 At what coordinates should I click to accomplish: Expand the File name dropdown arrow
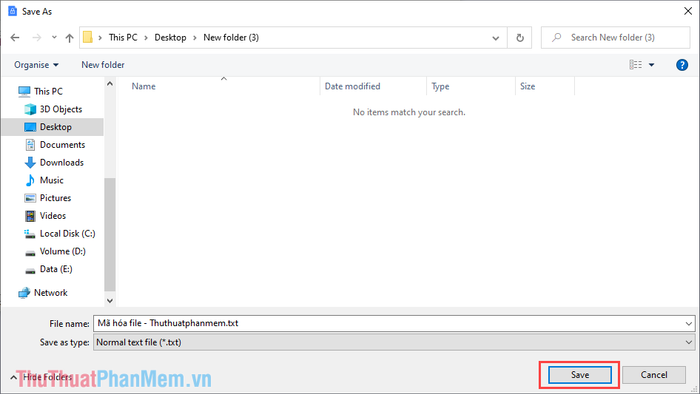[x=689, y=323]
